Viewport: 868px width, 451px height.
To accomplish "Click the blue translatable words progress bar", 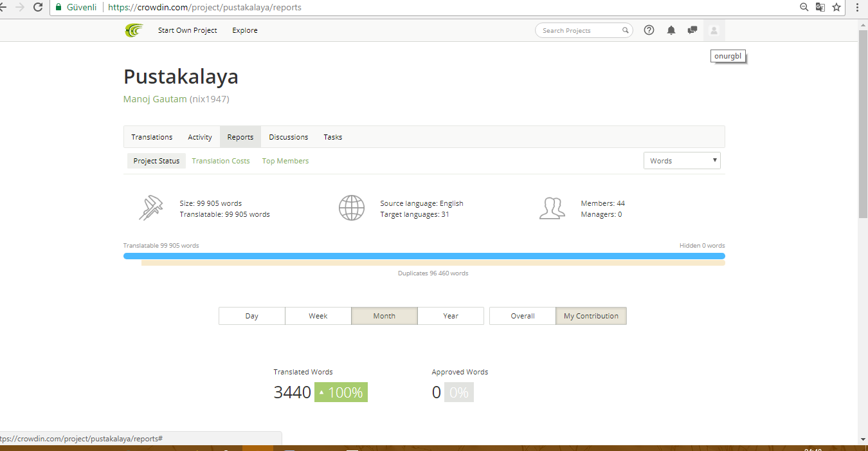I will pyautogui.click(x=424, y=256).
